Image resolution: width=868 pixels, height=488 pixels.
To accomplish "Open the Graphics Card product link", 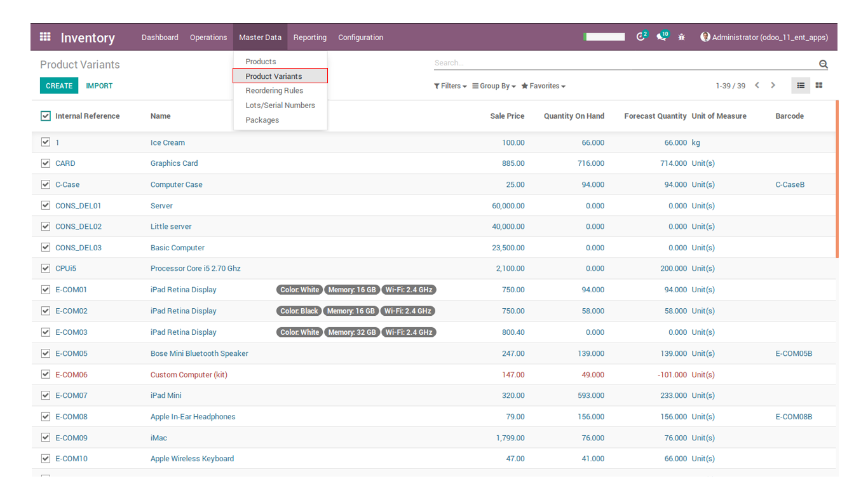I will (174, 163).
